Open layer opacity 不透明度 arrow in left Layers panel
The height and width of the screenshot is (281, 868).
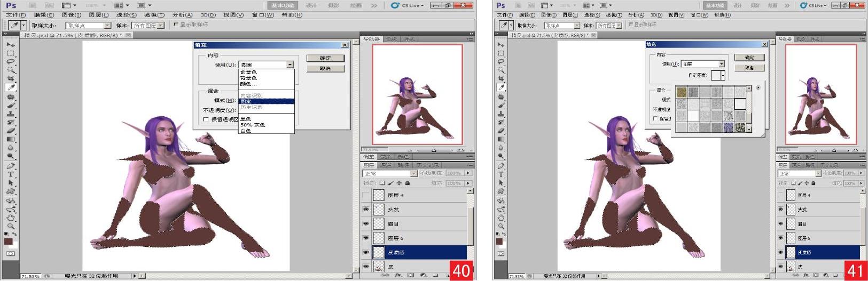point(468,173)
